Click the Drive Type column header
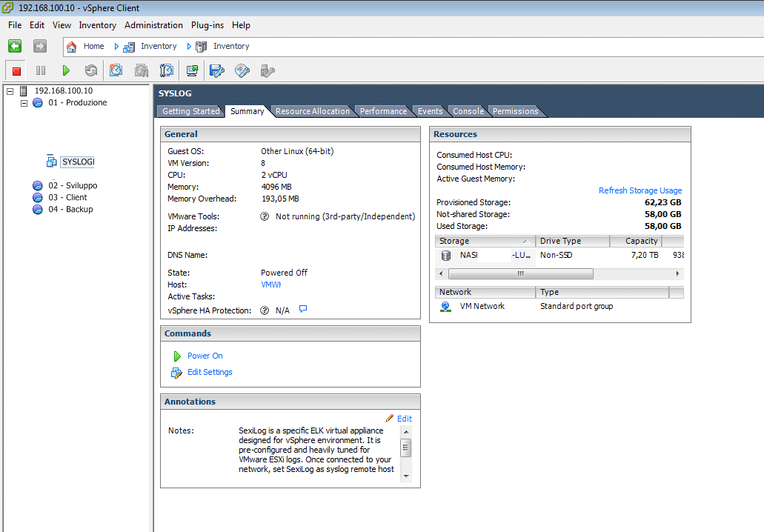 coord(573,241)
